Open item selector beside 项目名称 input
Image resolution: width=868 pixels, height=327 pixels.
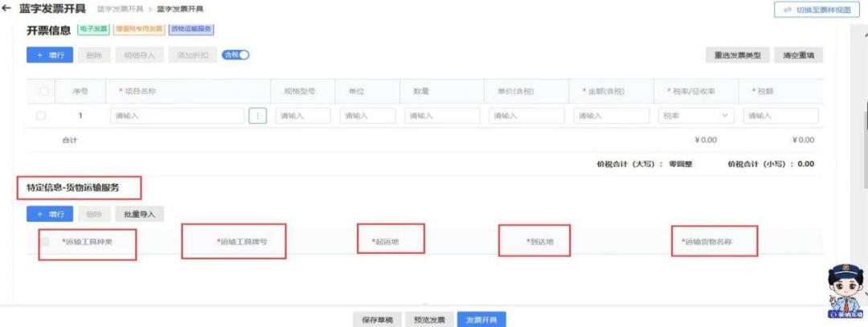pyautogui.click(x=257, y=116)
